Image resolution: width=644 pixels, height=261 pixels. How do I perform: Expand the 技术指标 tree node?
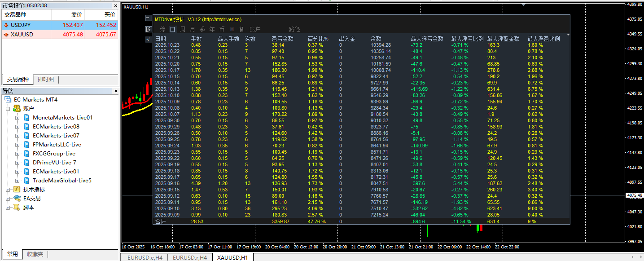tap(8, 190)
